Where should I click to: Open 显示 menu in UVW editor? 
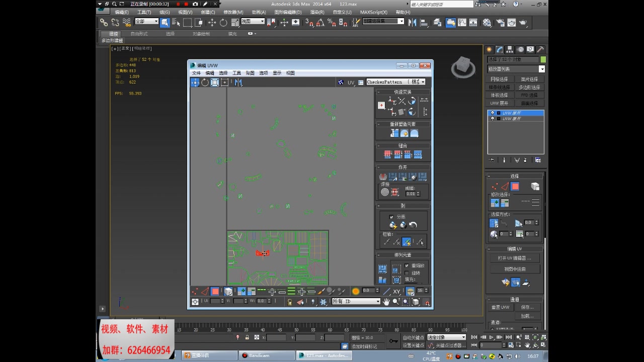277,73
